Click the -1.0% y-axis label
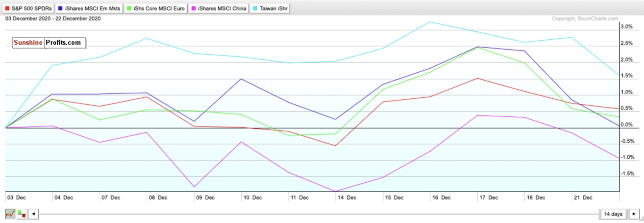This screenshot has width=644, height=223. (x=627, y=157)
